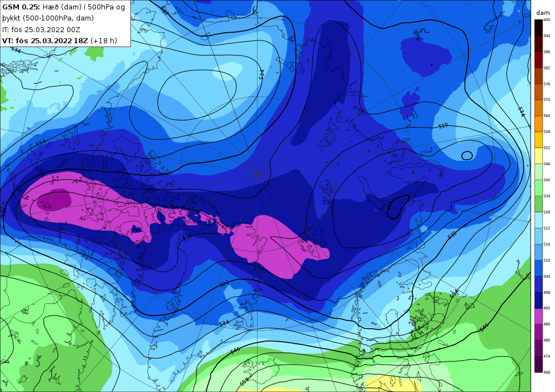The width and height of the screenshot is (555, 392).
Task: Click the legend value 564
Action: (547, 115)
